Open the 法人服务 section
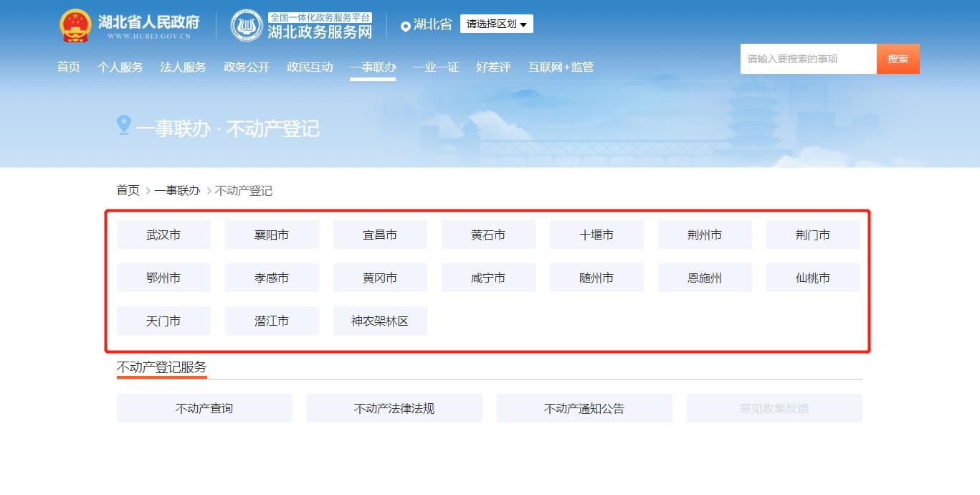The width and height of the screenshot is (980, 495). pyautogui.click(x=183, y=67)
